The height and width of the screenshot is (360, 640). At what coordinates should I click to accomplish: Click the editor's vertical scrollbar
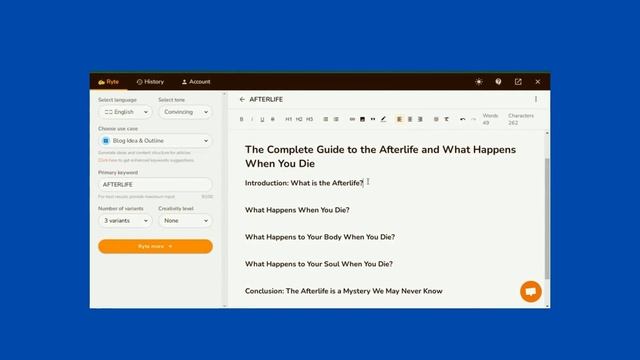[547, 218]
